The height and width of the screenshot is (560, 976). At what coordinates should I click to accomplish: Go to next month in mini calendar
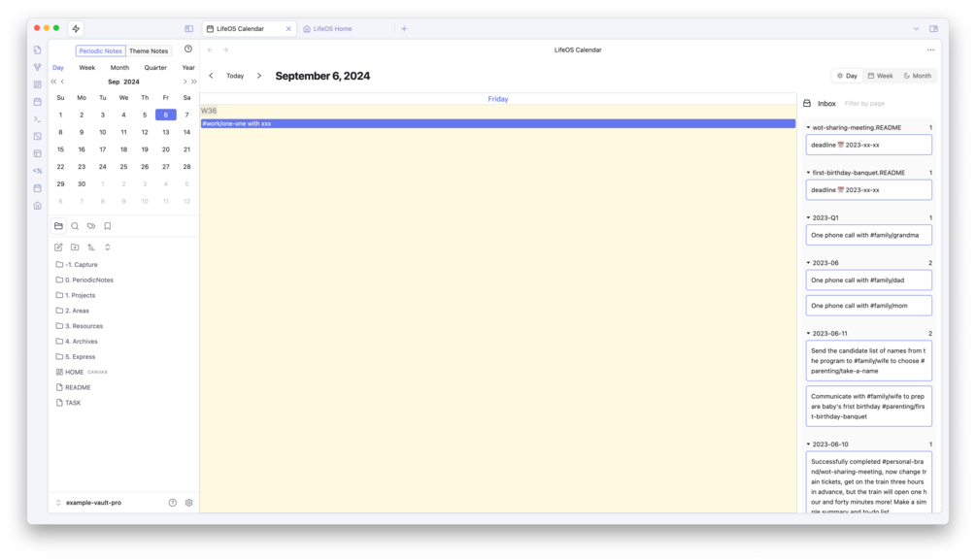(x=185, y=82)
